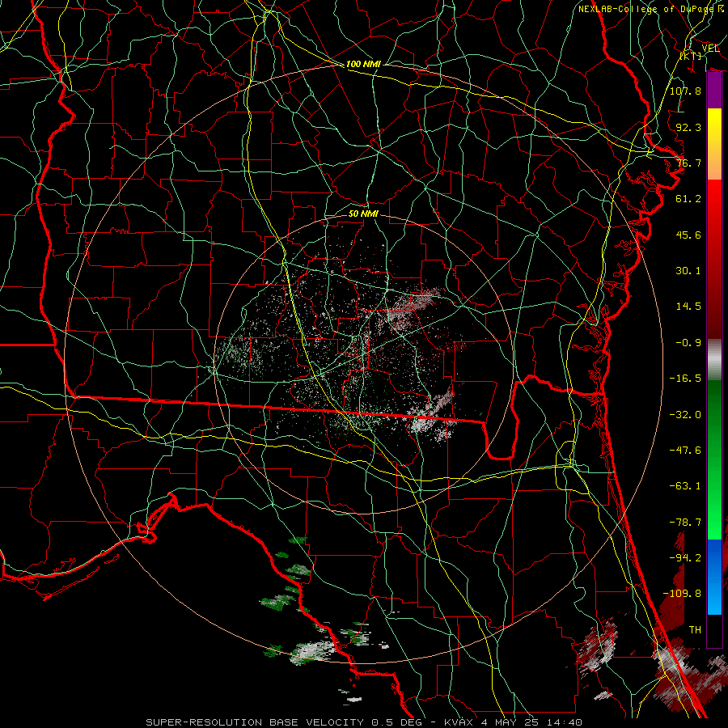The image size is (728, 728).
Task: Click the 50 NMI range ring label
Action: click(x=363, y=214)
